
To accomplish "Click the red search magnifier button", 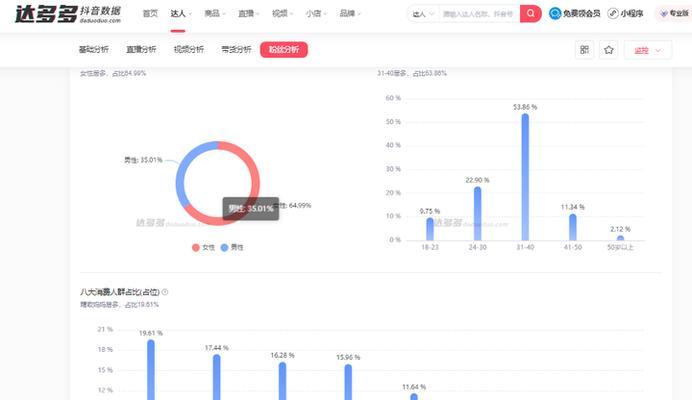I will (530, 14).
